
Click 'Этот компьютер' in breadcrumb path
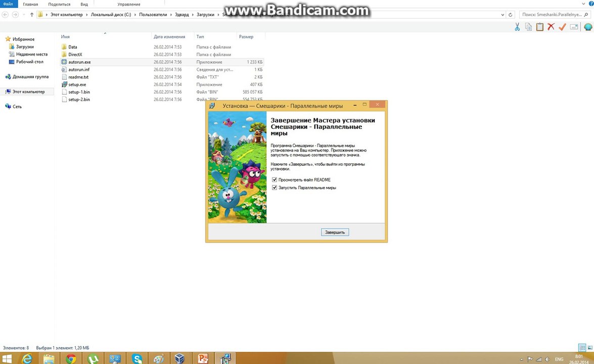67,15
